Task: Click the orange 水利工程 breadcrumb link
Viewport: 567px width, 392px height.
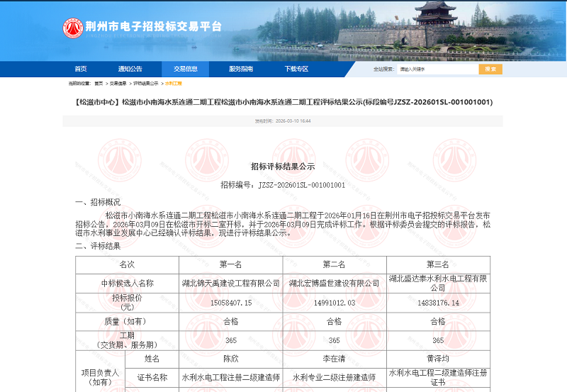Action: [174, 84]
